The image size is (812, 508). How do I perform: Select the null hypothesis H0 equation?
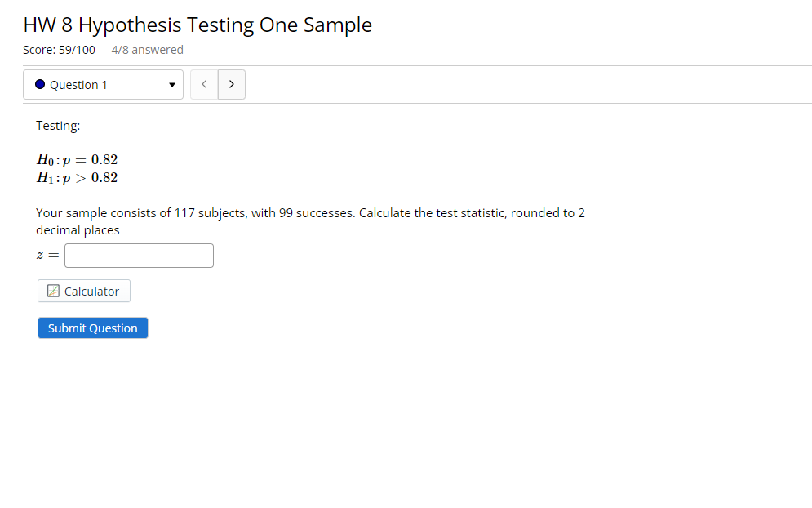click(78, 159)
